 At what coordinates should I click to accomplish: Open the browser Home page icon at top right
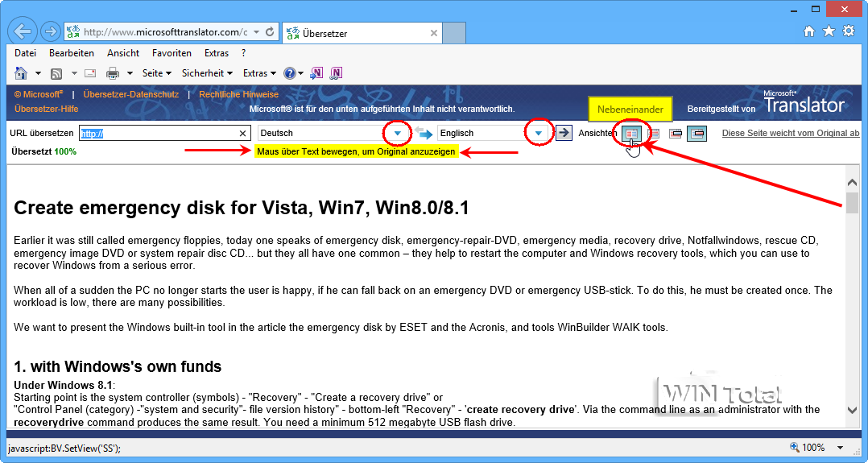pyautogui.click(x=808, y=31)
